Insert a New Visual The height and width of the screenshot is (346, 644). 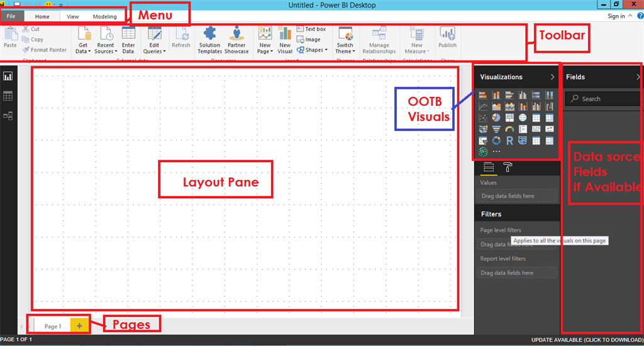pyautogui.click(x=285, y=40)
